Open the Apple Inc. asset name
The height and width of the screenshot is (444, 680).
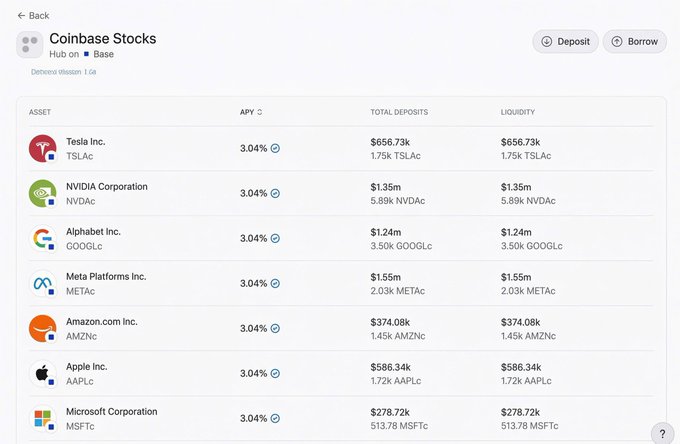coord(86,367)
